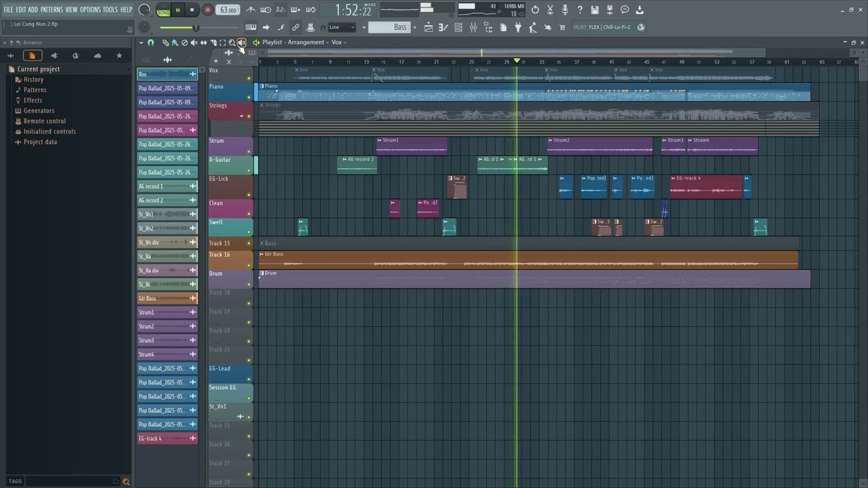Mute the Drum track green light

tap(249, 284)
